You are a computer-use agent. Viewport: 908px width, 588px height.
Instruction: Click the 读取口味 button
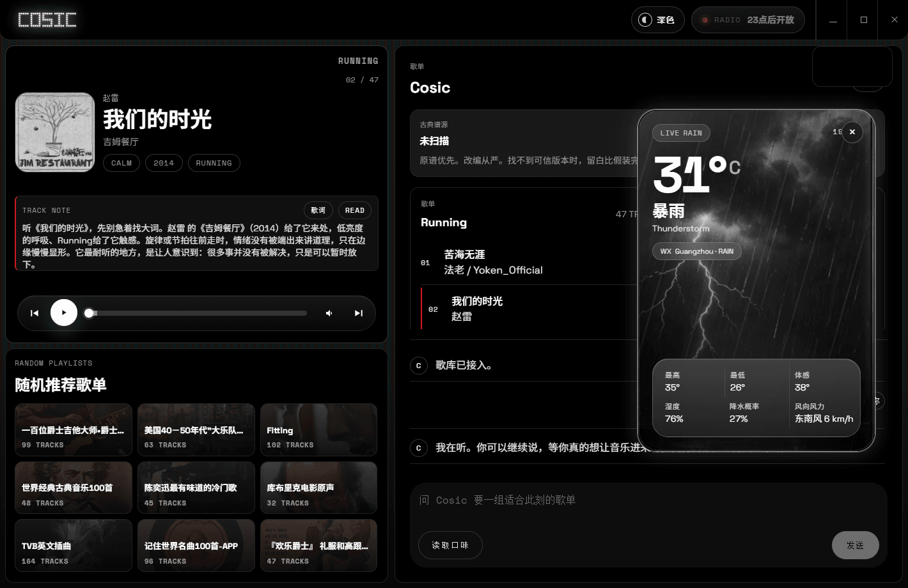pyautogui.click(x=450, y=545)
